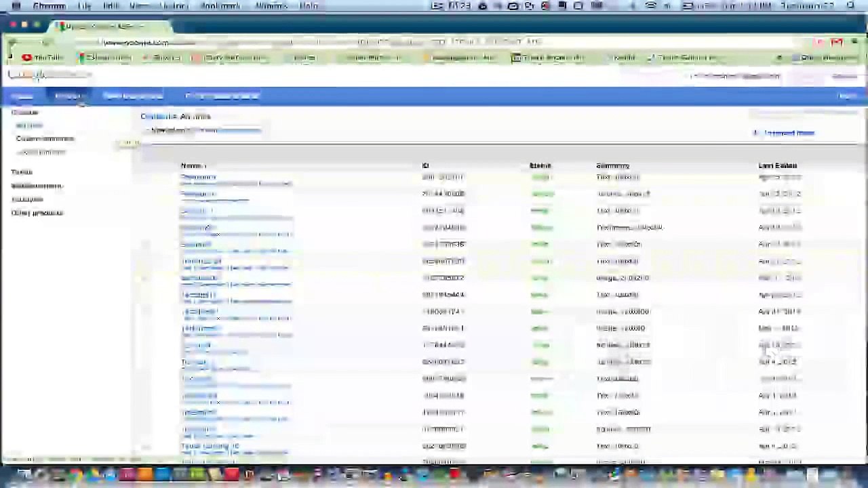Screen dimensions: 868x488
Task: Check the Wi-Fi status icon
Action: (x=651, y=5)
